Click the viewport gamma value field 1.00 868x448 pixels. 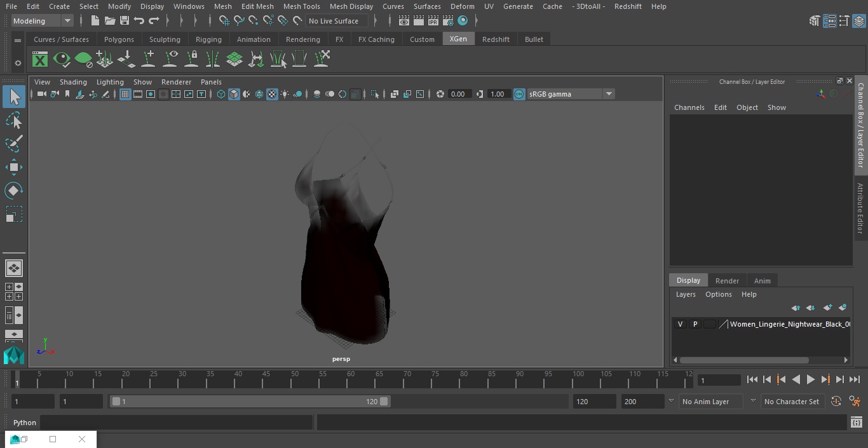point(498,94)
